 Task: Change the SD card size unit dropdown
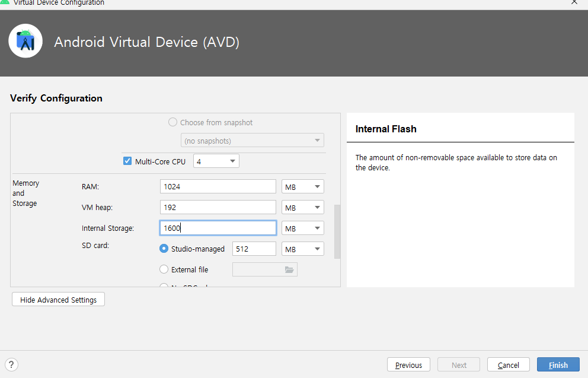click(x=303, y=249)
